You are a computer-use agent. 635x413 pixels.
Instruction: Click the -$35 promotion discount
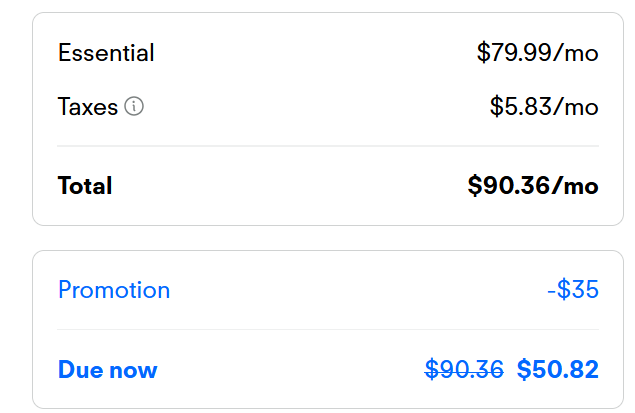tap(572, 290)
